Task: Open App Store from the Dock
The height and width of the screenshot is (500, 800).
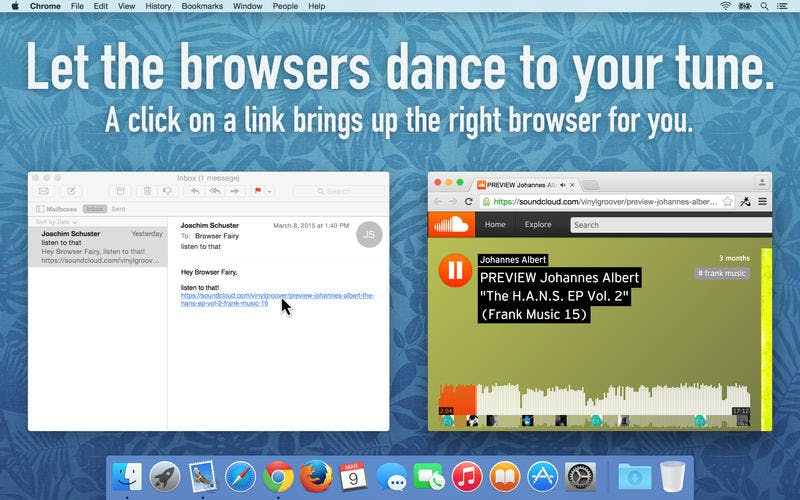Action: (542, 477)
